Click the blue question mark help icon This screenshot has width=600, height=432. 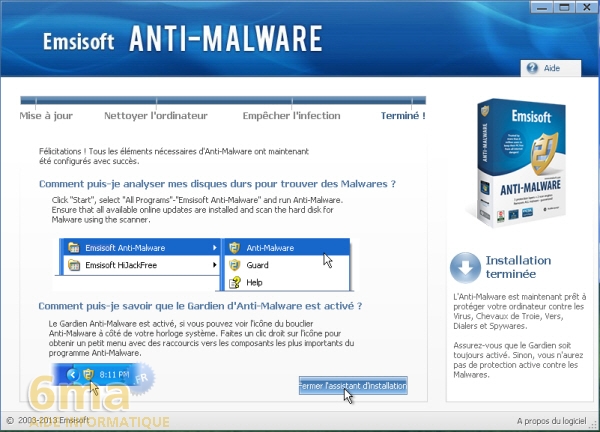(532, 68)
